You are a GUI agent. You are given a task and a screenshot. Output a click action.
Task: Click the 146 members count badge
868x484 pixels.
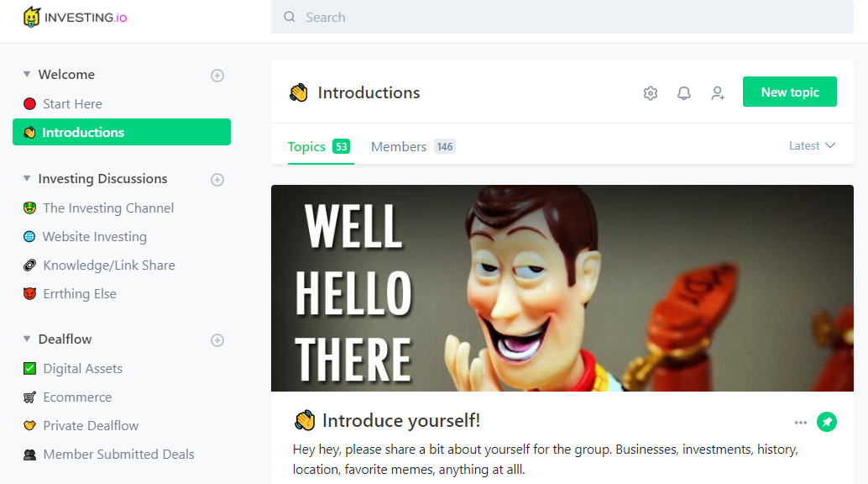(x=445, y=146)
